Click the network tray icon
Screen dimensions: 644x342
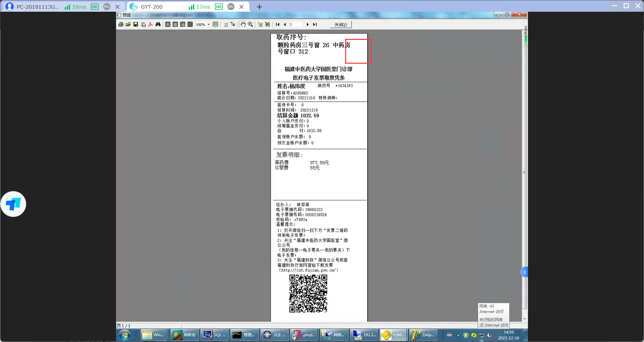click(x=482, y=335)
